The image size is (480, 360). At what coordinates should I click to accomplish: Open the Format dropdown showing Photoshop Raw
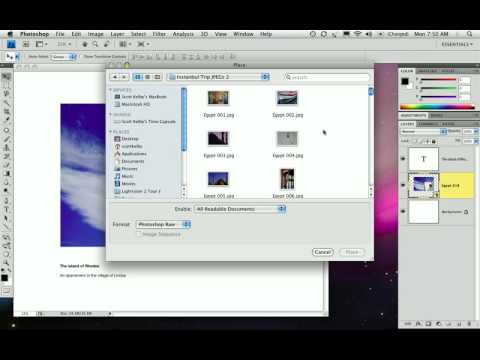pyautogui.click(x=163, y=224)
